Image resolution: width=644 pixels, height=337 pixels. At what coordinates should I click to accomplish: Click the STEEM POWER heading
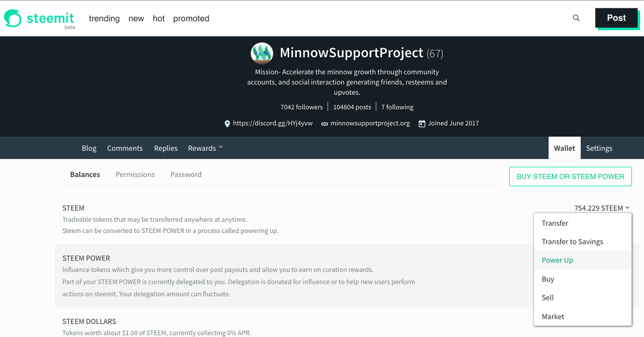click(86, 258)
